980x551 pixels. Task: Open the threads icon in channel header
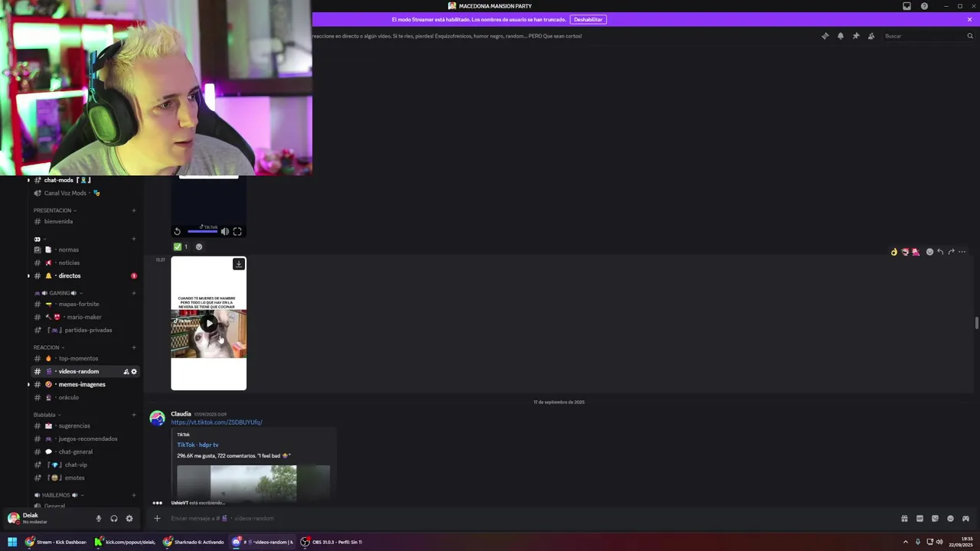click(825, 36)
